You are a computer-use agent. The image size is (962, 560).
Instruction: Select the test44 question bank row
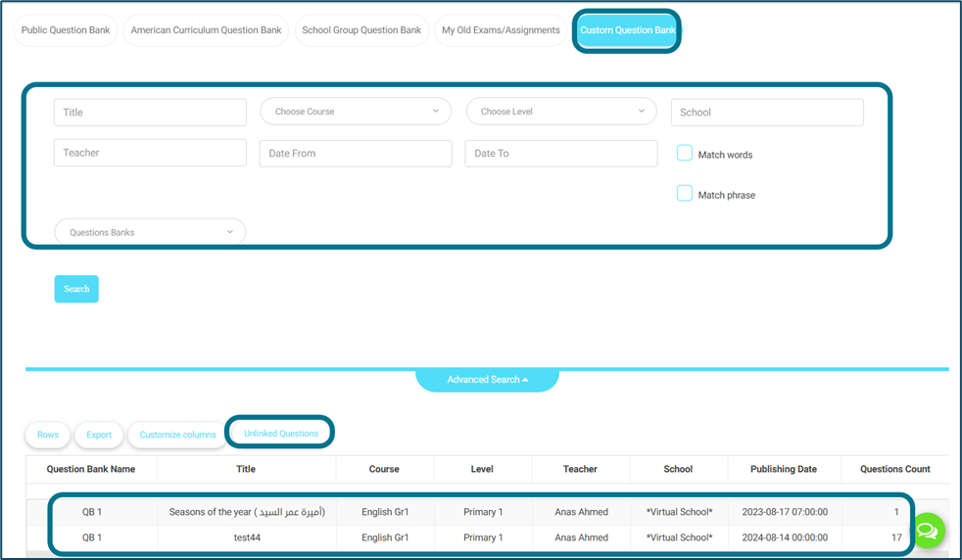click(x=246, y=537)
